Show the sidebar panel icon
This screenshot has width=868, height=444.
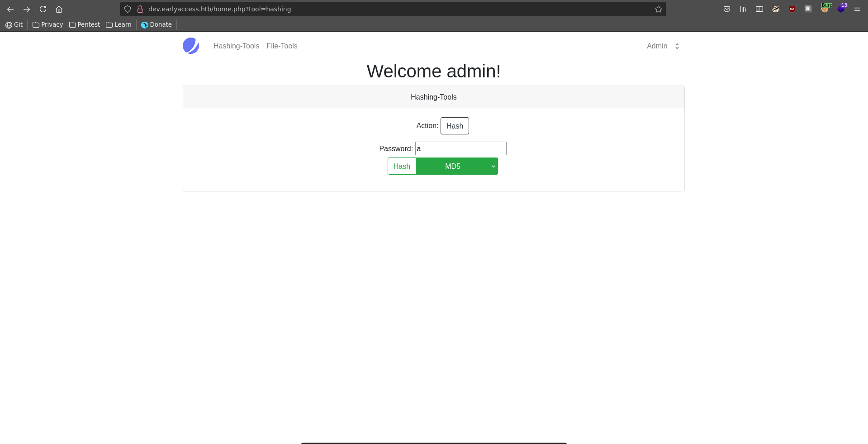[759, 9]
